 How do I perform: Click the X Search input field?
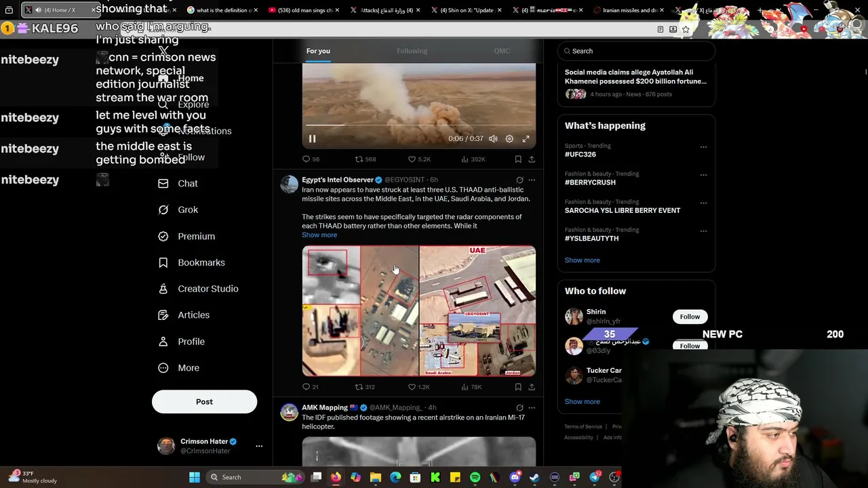tap(636, 51)
